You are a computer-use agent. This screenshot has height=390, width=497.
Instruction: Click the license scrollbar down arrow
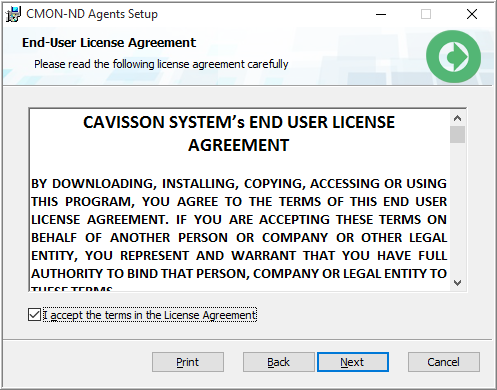(457, 283)
